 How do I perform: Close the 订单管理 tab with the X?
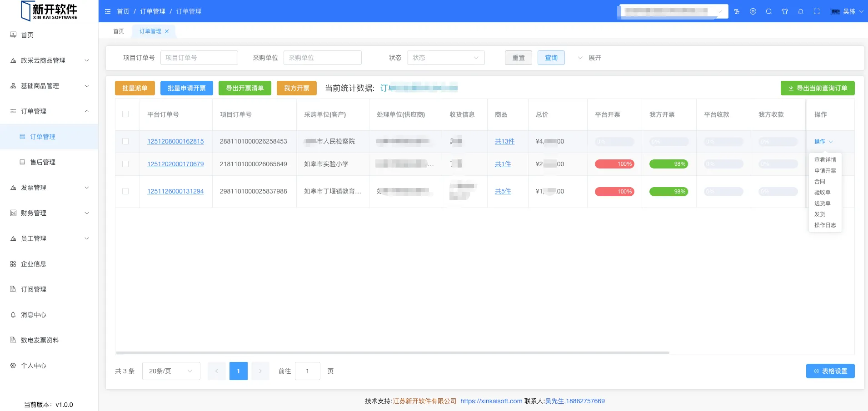coord(167,31)
